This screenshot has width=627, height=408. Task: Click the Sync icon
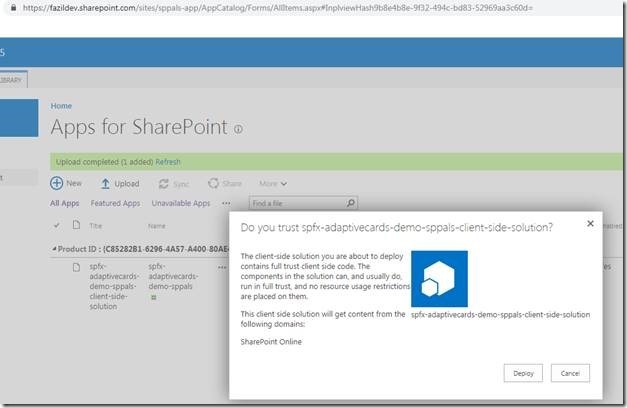pos(164,183)
